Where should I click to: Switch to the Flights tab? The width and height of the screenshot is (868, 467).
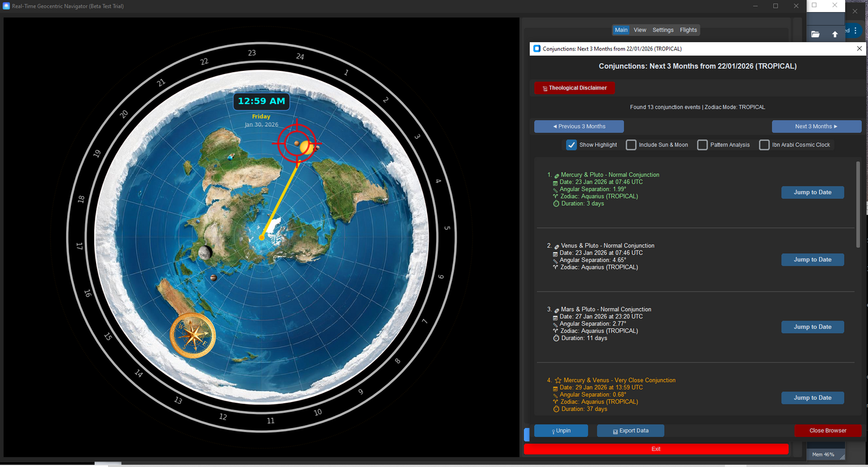688,29
